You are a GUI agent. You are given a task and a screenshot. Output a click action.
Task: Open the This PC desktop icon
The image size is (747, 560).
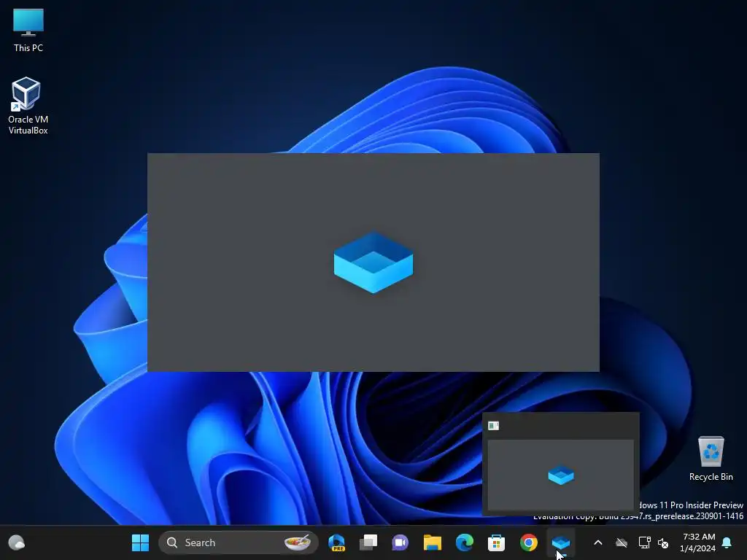coord(28,30)
